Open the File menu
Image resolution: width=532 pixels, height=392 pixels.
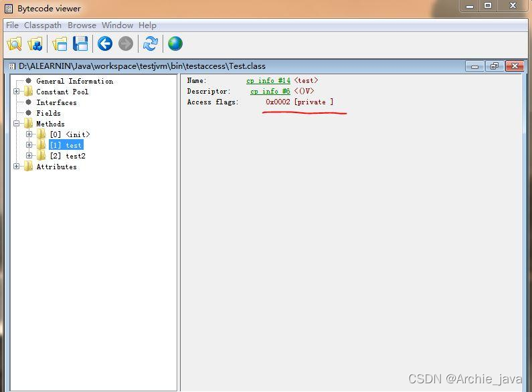[x=12, y=25]
